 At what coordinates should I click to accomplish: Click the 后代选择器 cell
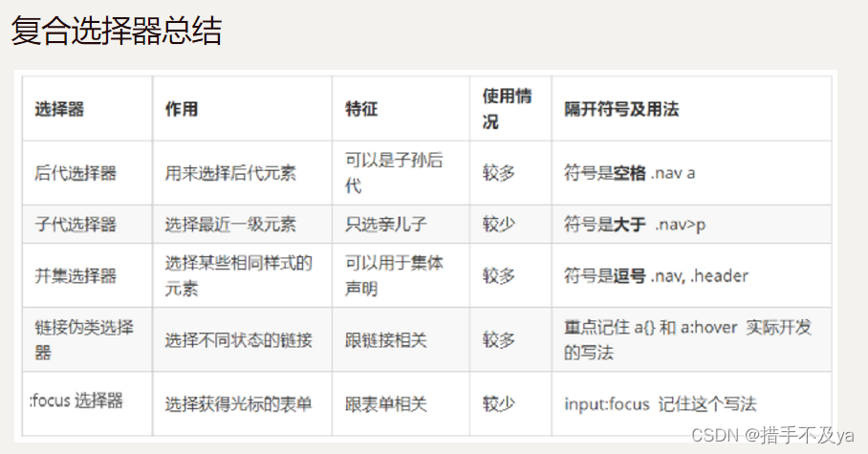point(87,173)
